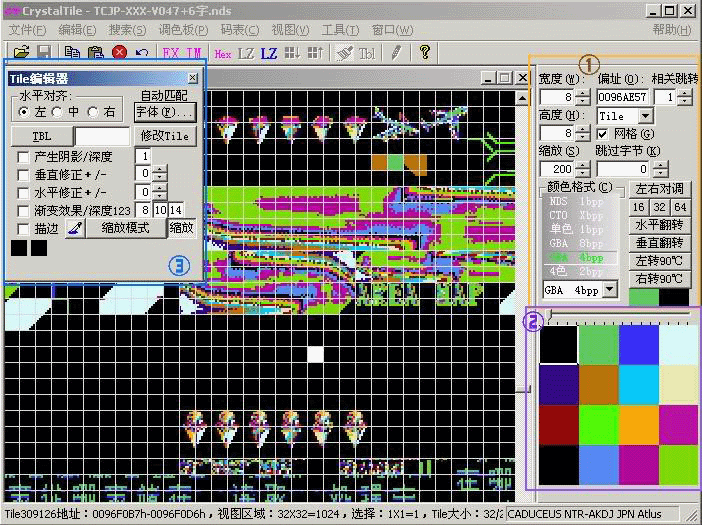The image size is (702, 525).
Task: Click the TBL button in Tile editor
Action: (x=42, y=136)
